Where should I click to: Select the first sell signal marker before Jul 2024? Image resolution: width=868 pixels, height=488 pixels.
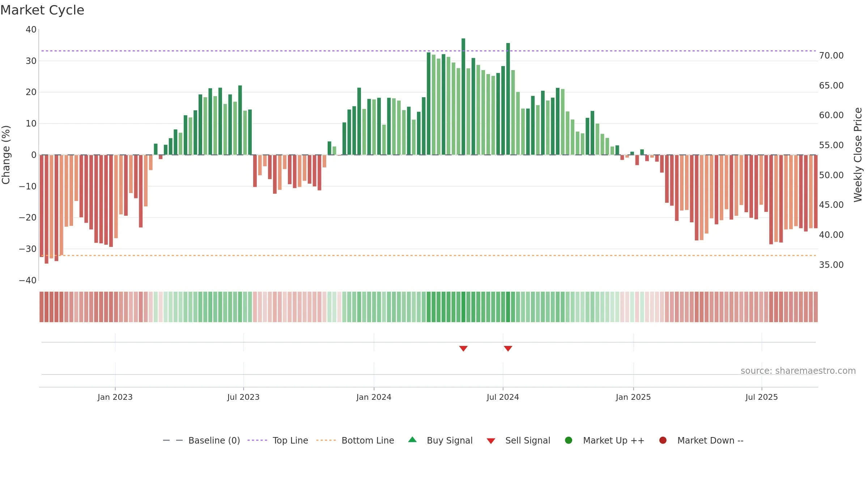[x=463, y=348]
